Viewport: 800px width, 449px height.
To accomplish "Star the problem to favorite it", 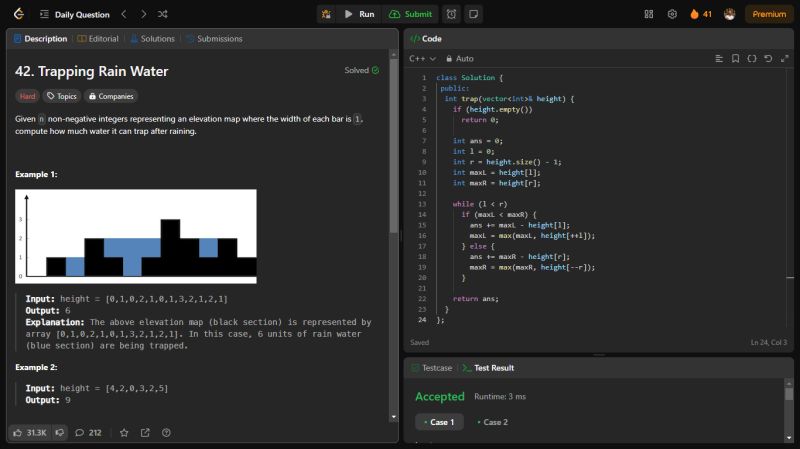I will coord(124,433).
